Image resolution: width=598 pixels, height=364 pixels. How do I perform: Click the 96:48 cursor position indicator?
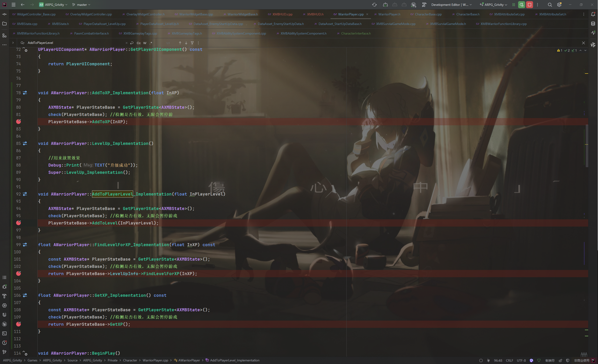point(498,360)
